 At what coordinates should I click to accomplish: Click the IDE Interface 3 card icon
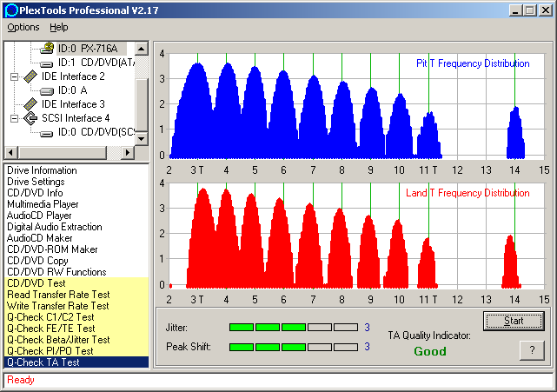pos(30,104)
